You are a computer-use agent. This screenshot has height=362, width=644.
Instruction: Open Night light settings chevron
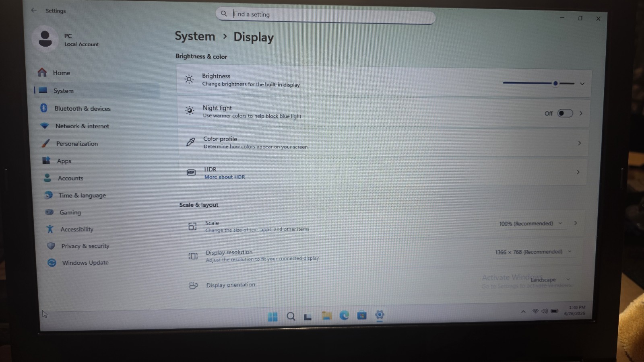(x=581, y=113)
